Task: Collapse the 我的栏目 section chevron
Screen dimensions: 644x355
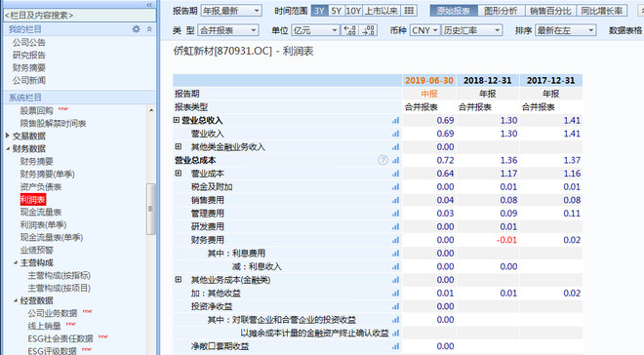Action: [x=149, y=29]
